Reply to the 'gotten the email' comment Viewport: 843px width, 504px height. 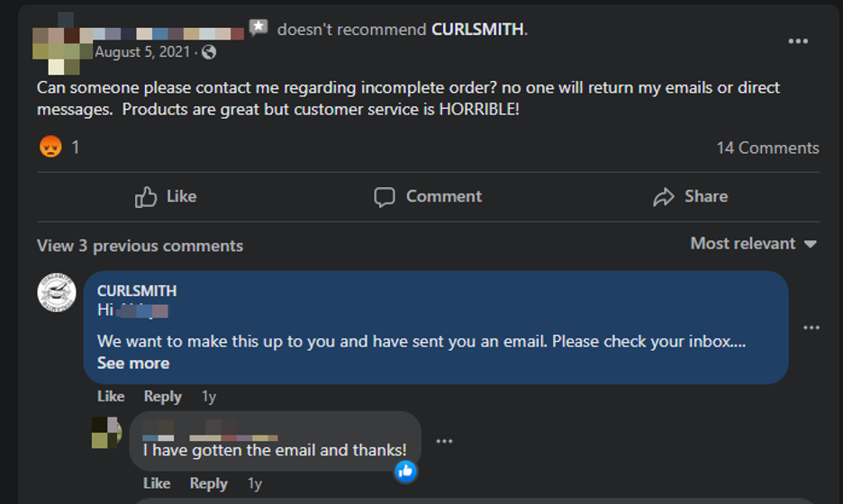(208, 483)
